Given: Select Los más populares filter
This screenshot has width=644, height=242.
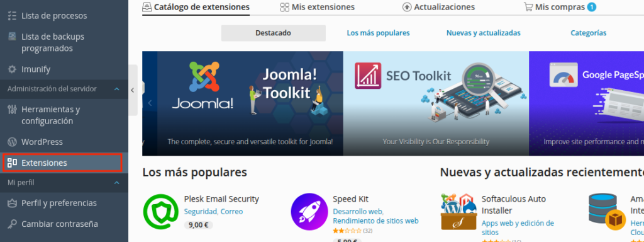Looking at the screenshot, I should coord(378,33).
